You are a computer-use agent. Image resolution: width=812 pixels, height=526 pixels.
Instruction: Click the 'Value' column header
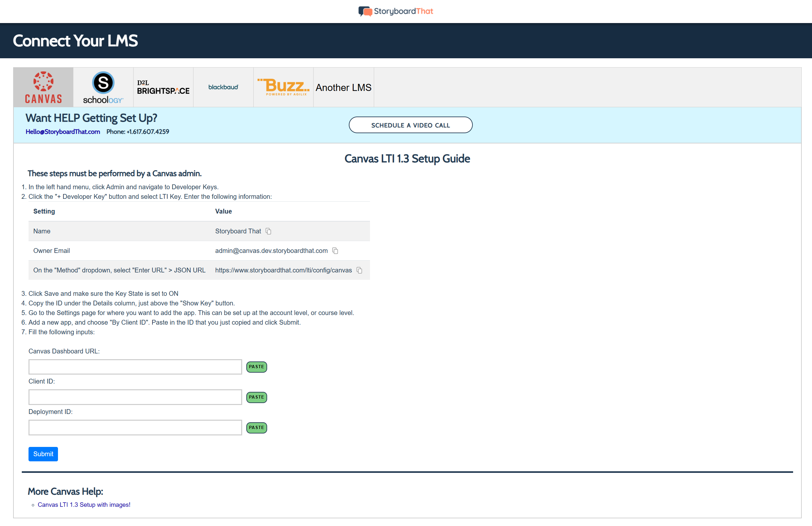pos(224,211)
